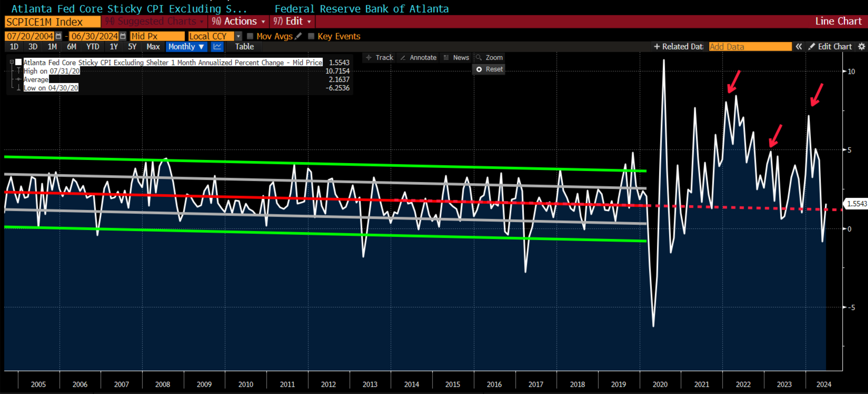The width and height of the screenshot is (868, 394).
Task: Switch to the Table view
Action: pyautogui.click(x=244, y=47)
